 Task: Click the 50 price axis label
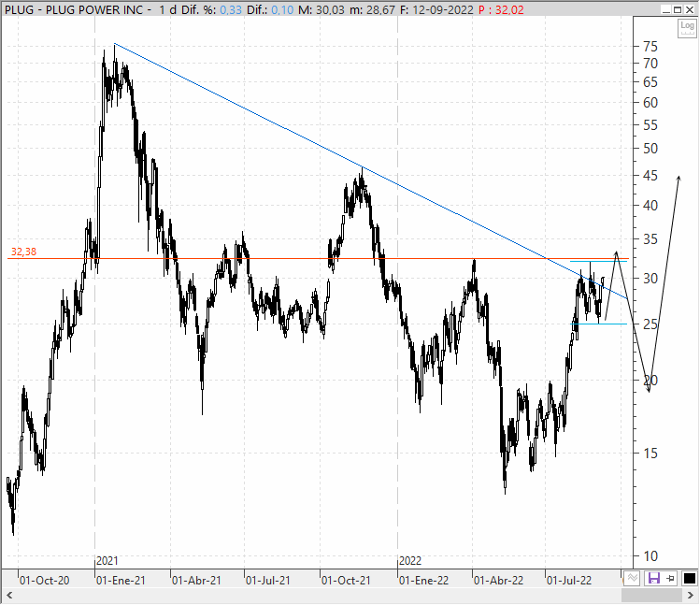[650, 149]
